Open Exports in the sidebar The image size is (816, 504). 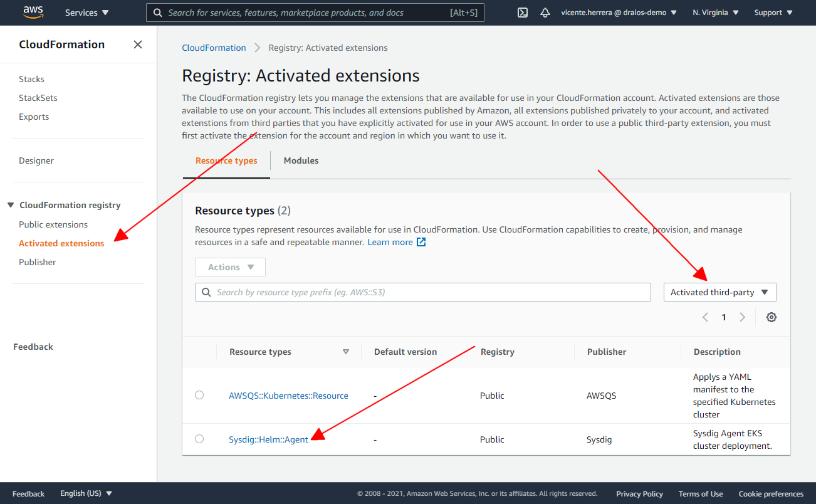click(34, 117)
